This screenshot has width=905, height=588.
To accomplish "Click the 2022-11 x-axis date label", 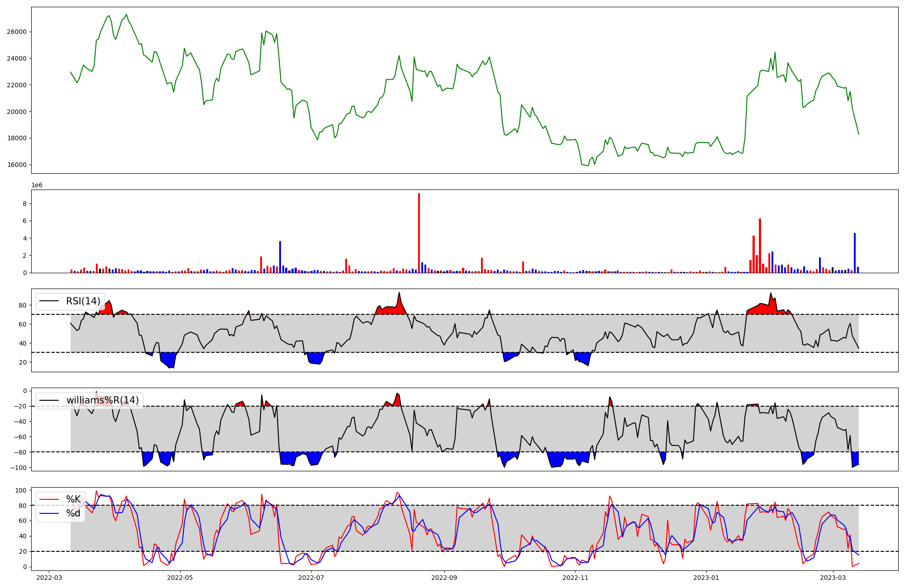I will (x=576, y=578).
